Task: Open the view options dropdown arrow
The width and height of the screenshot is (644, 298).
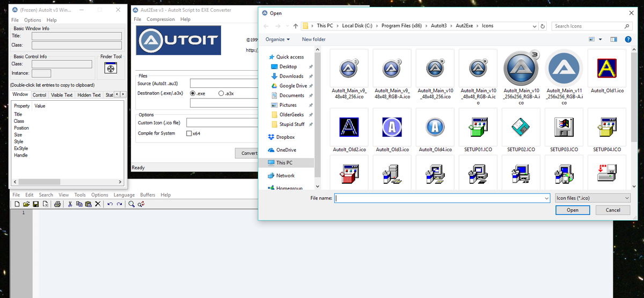Action: click(601, 39)
